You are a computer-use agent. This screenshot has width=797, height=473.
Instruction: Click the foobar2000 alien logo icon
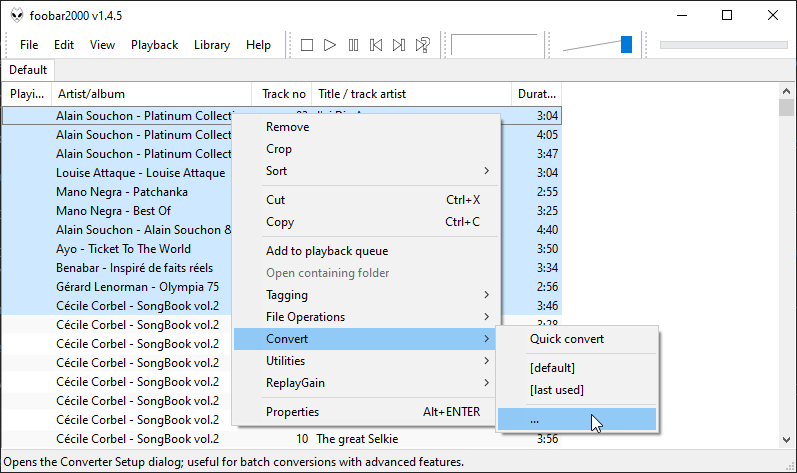17,15
